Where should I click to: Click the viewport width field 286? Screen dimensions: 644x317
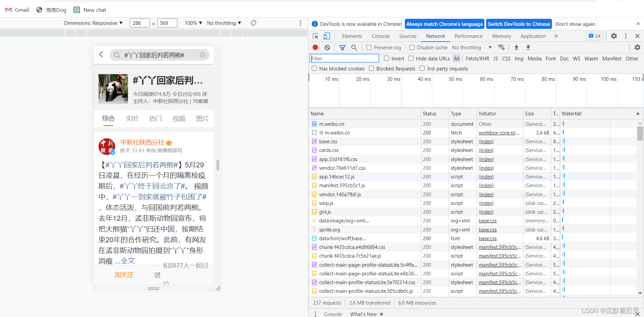point(139,23)
